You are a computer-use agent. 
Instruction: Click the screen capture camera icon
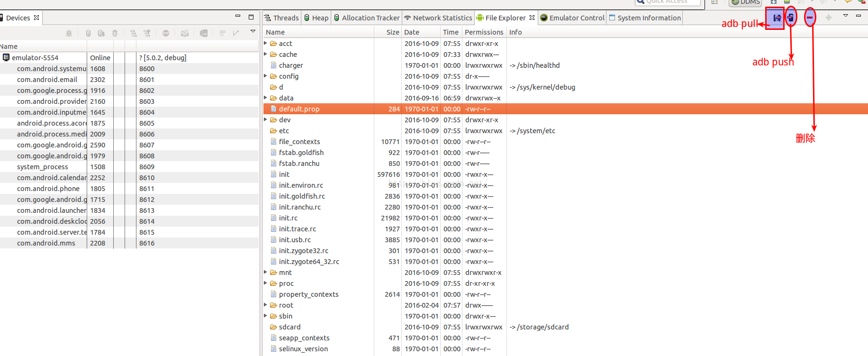185,33
